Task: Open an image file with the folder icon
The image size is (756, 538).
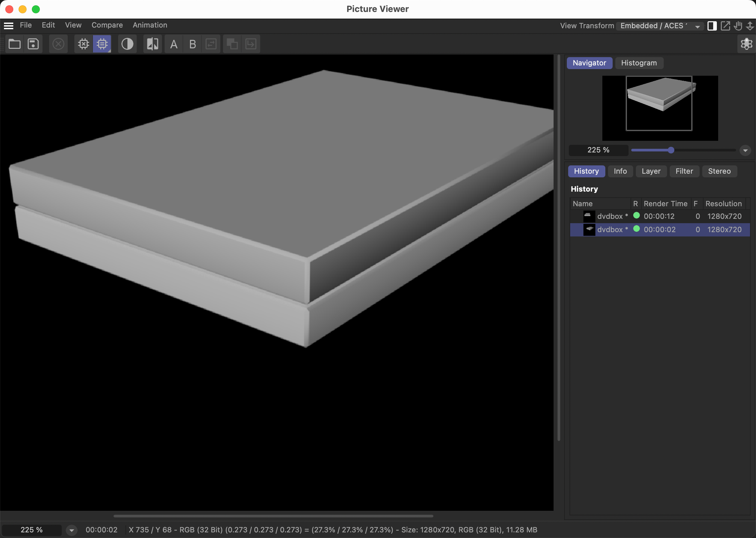Action: pos(14,44)
